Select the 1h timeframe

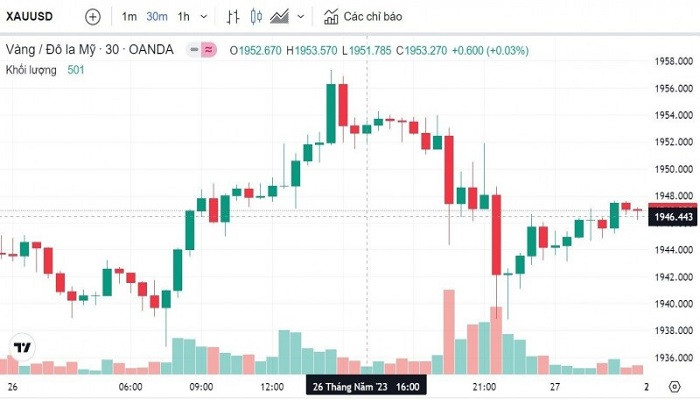(x=183, y=17)
